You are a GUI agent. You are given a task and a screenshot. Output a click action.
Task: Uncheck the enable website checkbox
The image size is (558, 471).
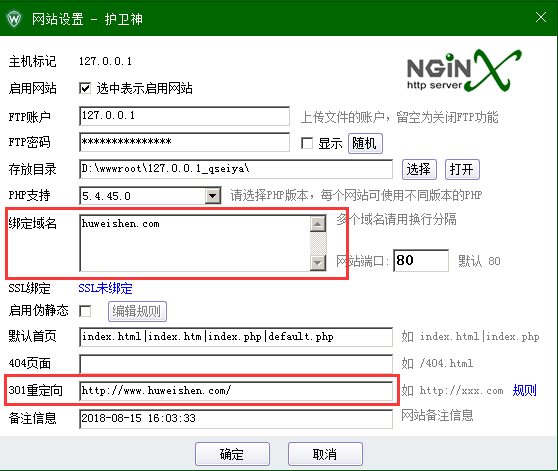point(85,88)
